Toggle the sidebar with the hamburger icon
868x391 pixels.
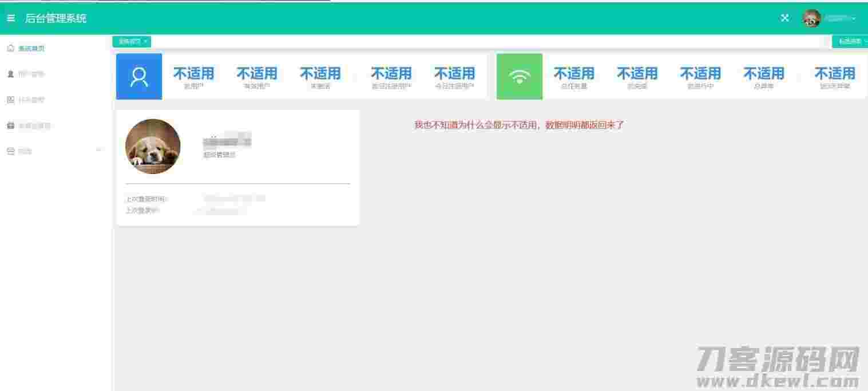click(x=11, y=18)
